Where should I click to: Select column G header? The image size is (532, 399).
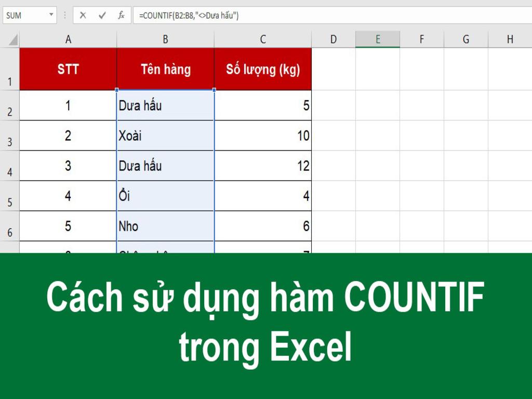click(x=466, y=39)
